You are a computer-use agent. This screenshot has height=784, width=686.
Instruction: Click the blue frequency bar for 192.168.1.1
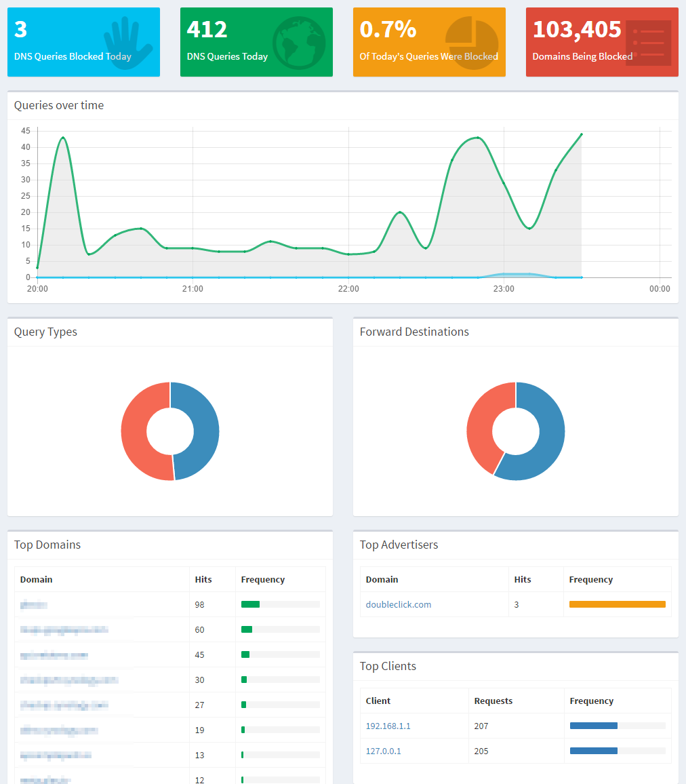tap(593, 726)
